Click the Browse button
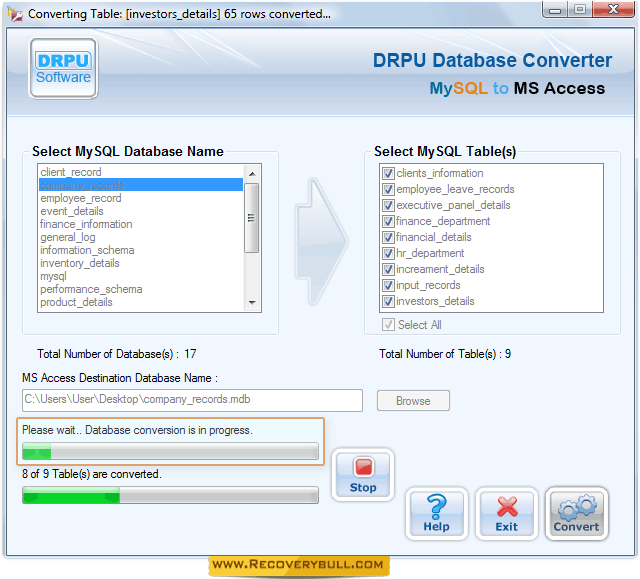640x579 pixels. coord(413,401)
